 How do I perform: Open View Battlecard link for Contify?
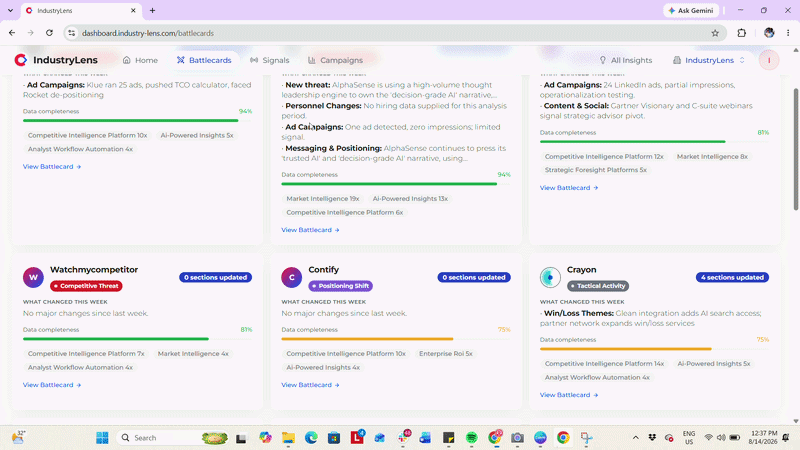pos(310,385)
